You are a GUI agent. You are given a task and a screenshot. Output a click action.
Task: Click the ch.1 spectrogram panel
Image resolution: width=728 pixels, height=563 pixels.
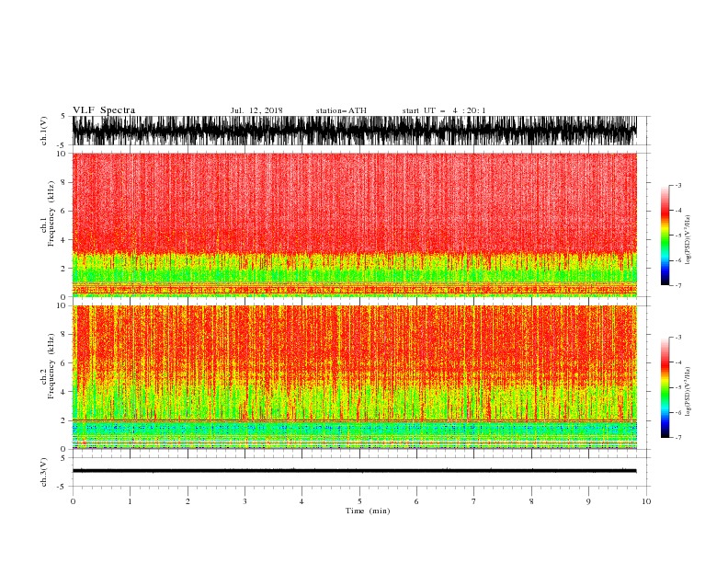pyautogui.click(x=354, y=224)
